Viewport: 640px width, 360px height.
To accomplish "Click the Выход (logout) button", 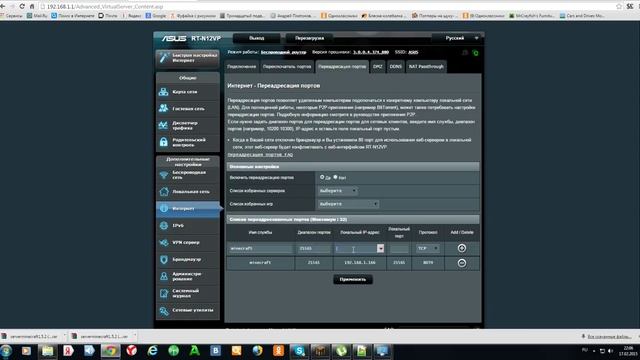I will pyautogui.click(x=256, y=38).
